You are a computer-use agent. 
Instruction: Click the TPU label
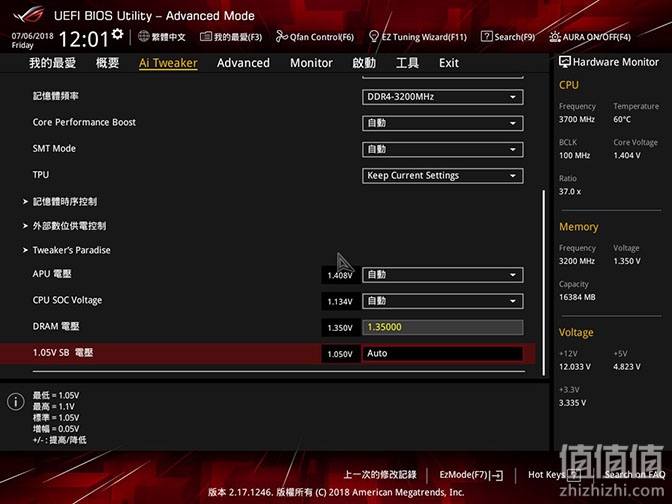click(x=41, y=175)
